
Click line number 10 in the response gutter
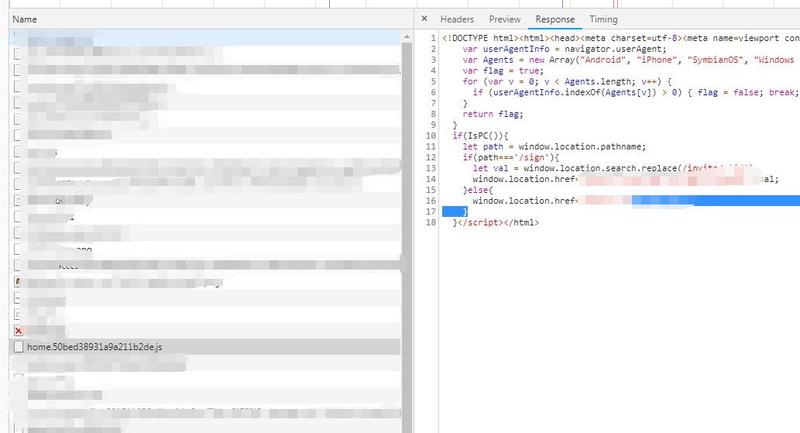click(x=431, y=136)
